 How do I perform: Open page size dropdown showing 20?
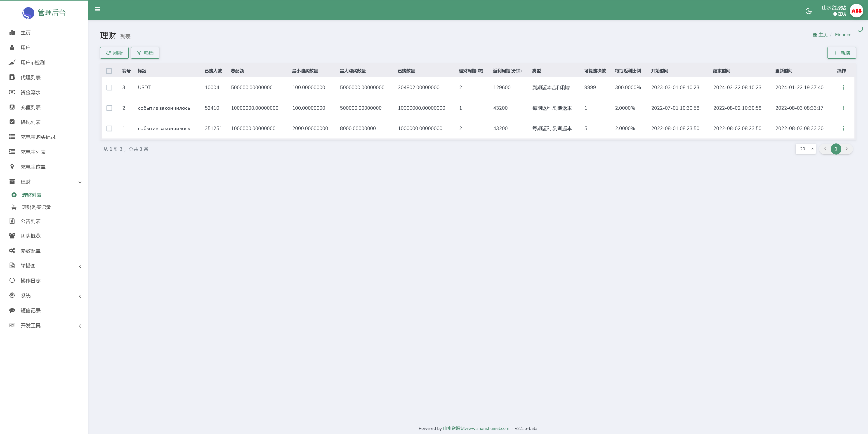point(805,149)
